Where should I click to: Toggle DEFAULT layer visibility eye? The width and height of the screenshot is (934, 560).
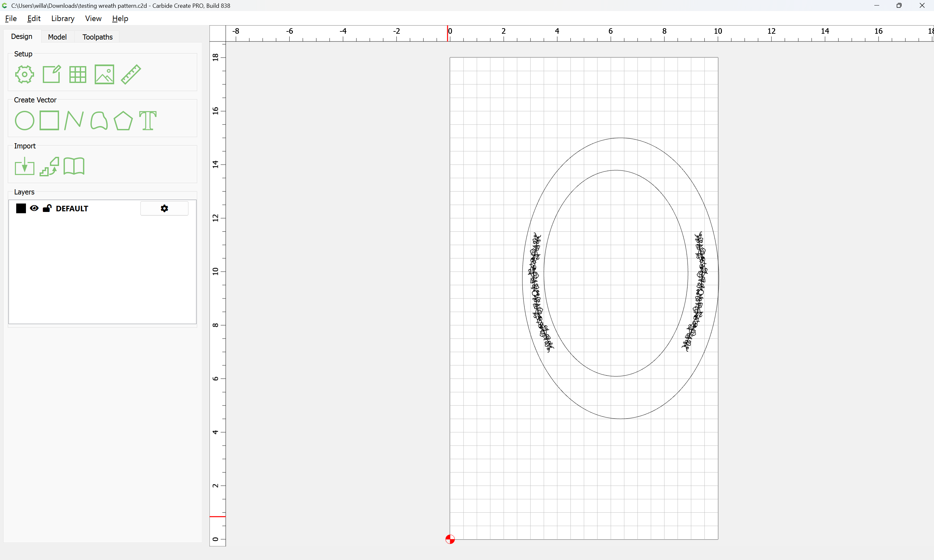pos(34,208)
